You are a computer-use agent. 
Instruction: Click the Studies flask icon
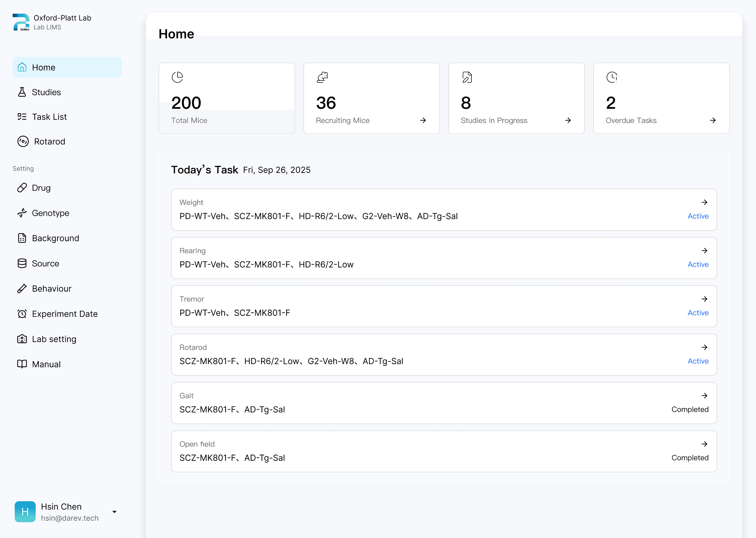point(22,92)
